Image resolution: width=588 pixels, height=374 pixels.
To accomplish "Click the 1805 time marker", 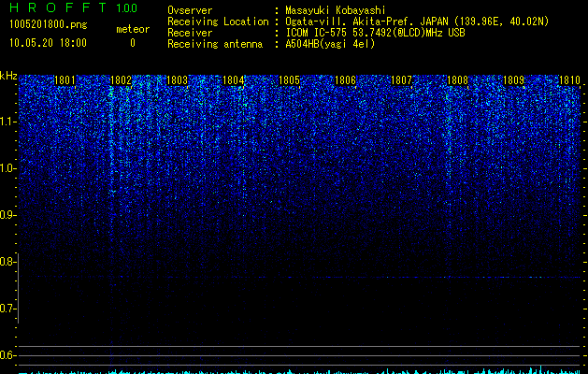I will pyautogui.click(x=289, y=80).
